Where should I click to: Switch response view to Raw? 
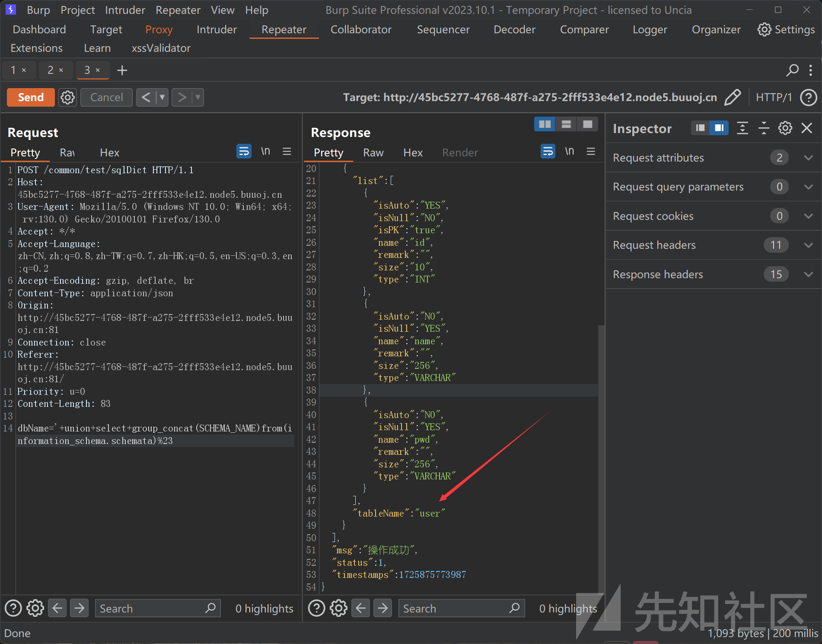point(373,152)
